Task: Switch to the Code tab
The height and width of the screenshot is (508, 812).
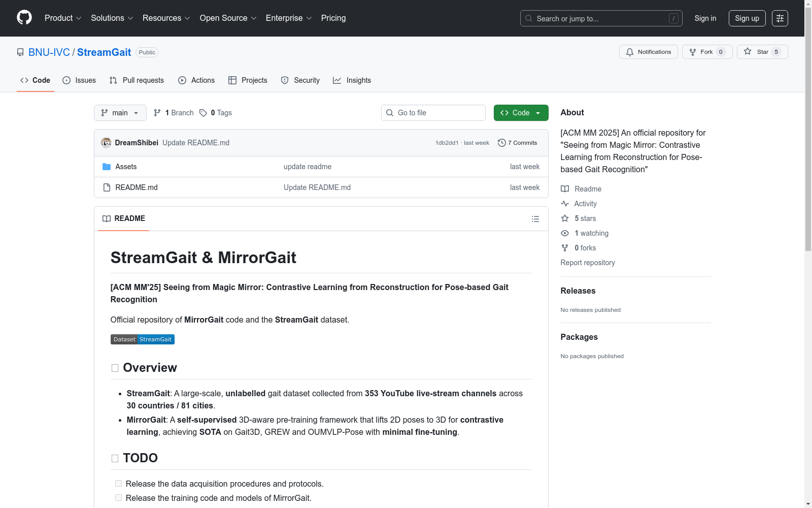Action: click(36, 80)
